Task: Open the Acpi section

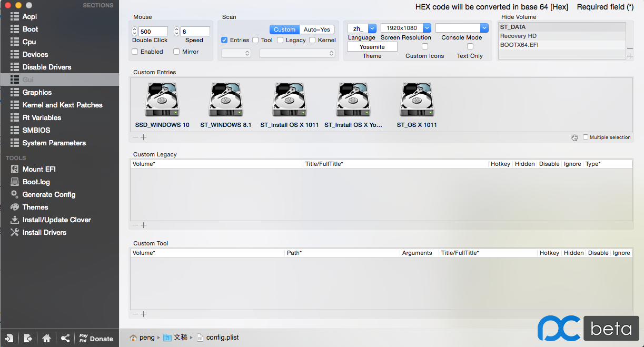Action: [60, 16]
